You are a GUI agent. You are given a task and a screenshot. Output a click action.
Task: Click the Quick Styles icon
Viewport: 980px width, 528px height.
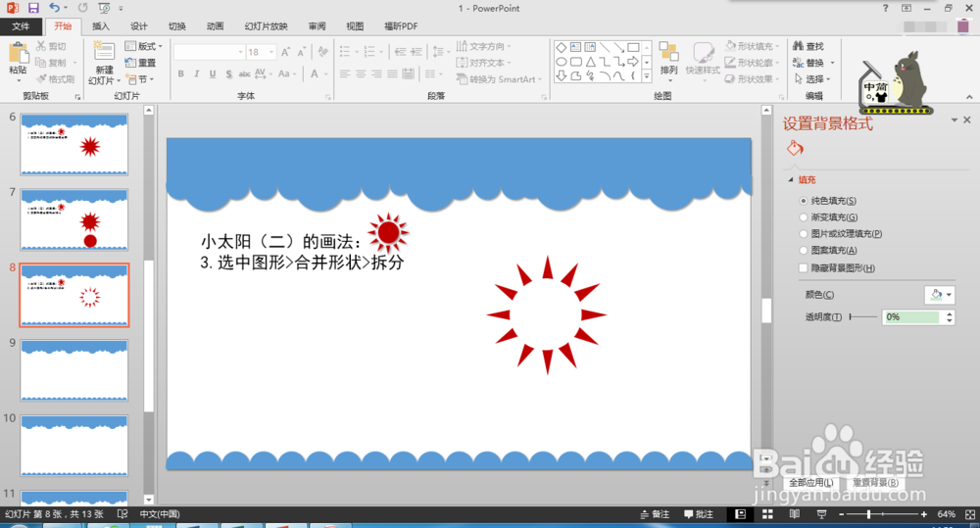pos(703,53)
